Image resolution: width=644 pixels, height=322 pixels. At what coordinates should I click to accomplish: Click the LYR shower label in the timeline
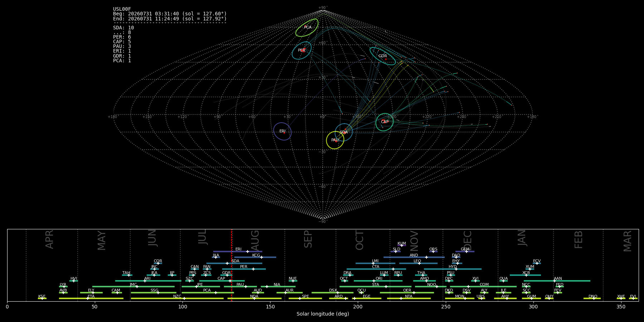pos(63,285)
